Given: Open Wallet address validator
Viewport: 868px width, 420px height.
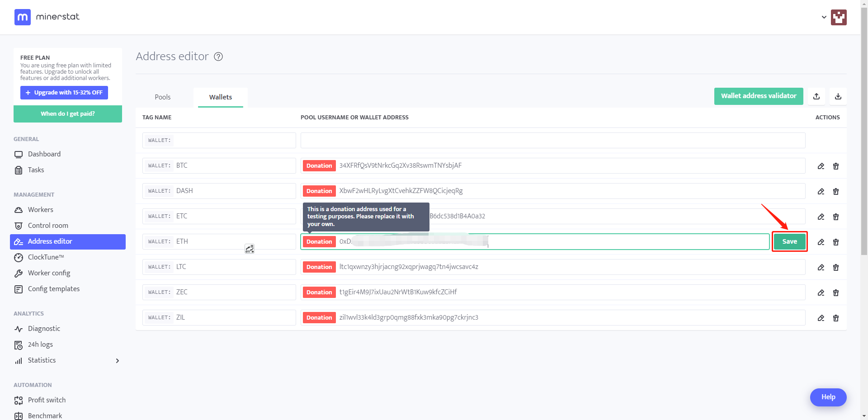Looking at the screenshot, I should (x=759, y=96).
